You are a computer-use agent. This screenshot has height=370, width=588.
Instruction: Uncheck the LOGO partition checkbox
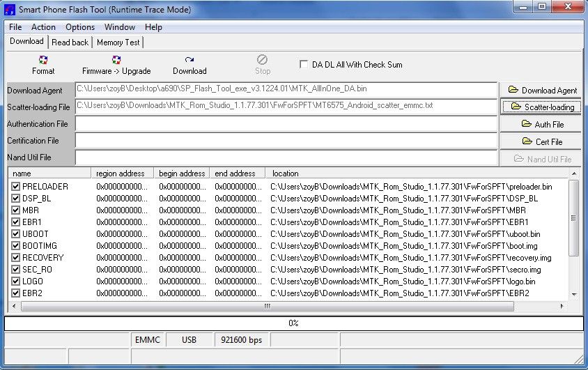[15, 281]
